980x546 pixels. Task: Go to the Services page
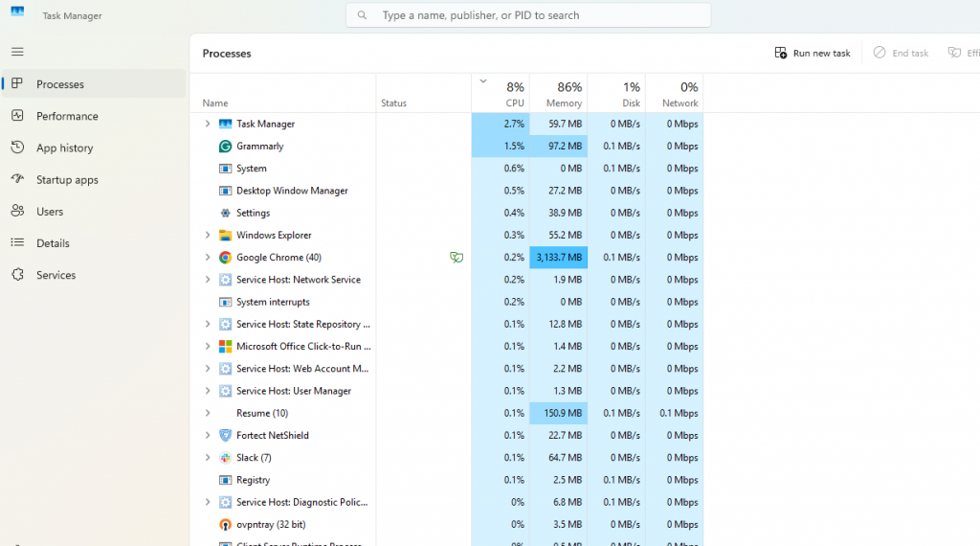point(56,275)
